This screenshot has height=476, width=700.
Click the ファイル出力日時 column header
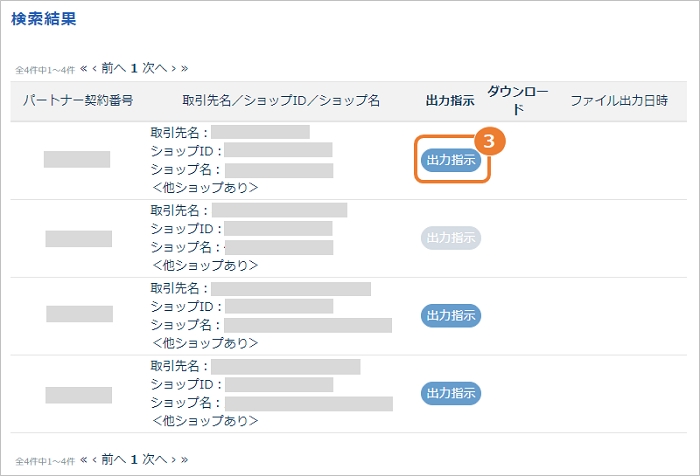tap(619, 100)
